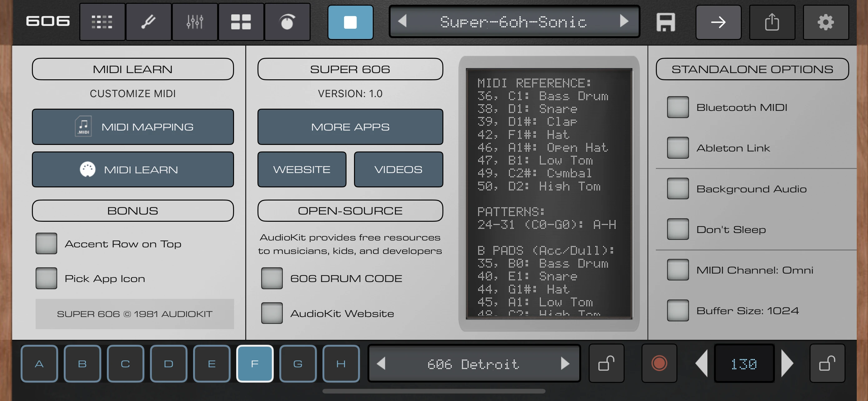The width and height of the screenshot is (868, 401).
Task: Select pattern E
Action: click(x=212, y=364)
